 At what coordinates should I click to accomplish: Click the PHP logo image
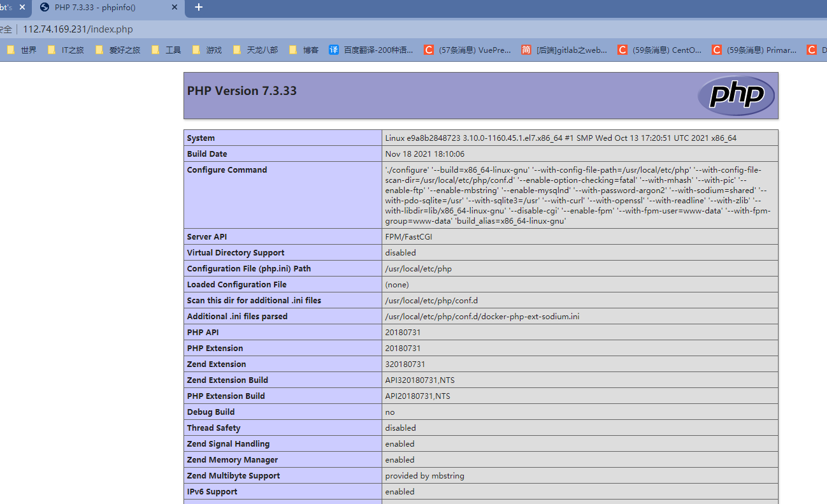[x=736, y=96]
